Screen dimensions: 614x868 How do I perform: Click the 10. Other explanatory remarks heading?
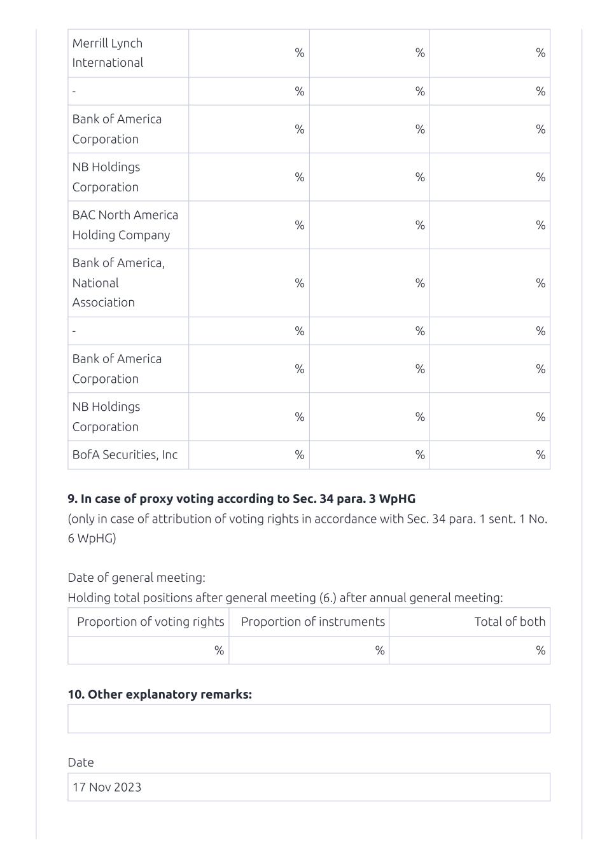[160, 694]
